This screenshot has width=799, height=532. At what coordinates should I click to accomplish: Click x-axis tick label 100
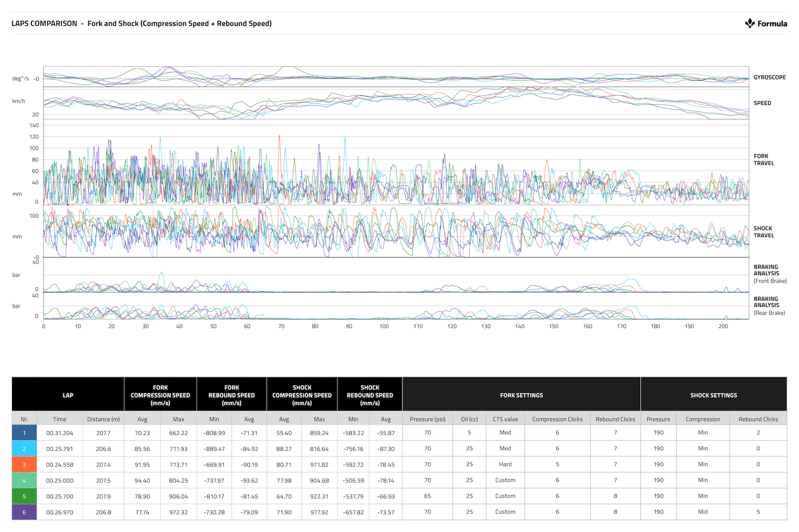384,326
